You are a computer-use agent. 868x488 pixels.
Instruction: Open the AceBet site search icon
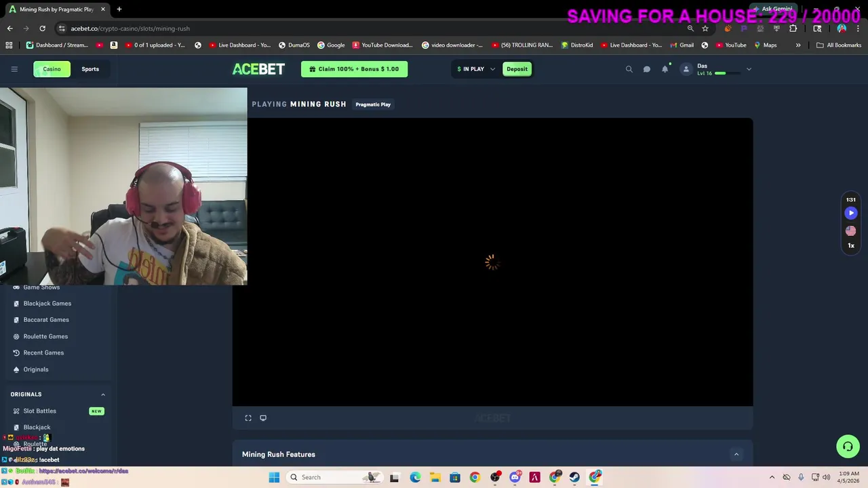[629, 69]
